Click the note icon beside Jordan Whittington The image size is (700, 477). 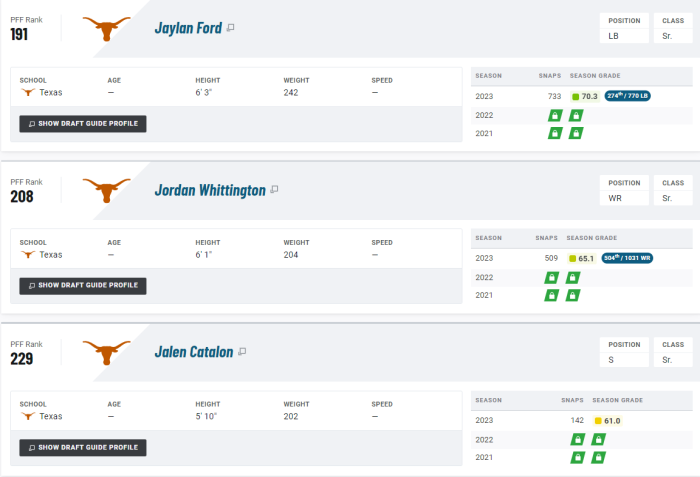click(x=274, y=189)
